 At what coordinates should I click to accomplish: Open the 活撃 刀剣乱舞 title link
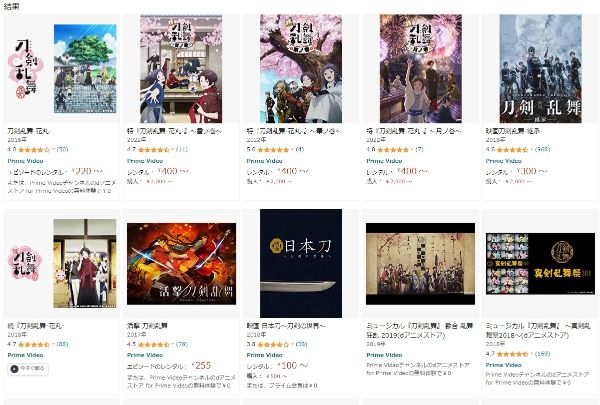[147, 326]
